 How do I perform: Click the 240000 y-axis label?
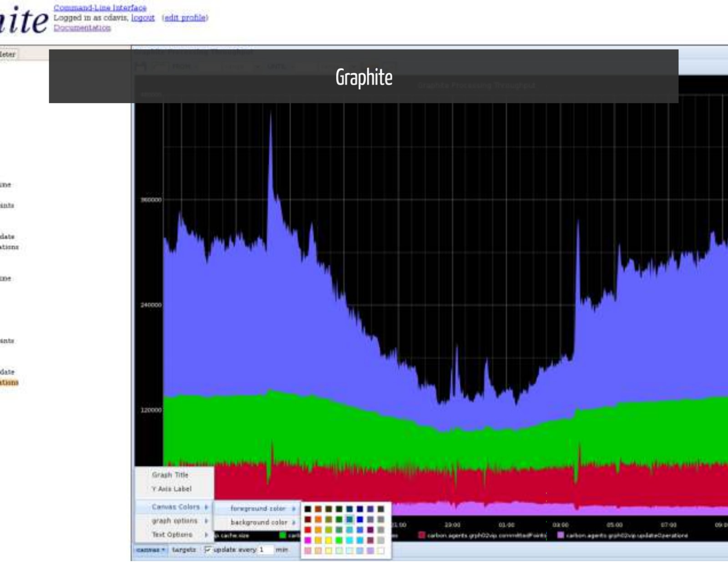151,305
